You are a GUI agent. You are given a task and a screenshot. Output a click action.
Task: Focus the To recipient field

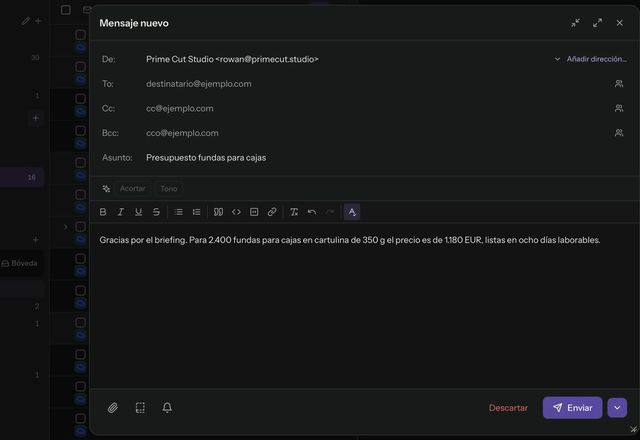[x=376, y=84]
